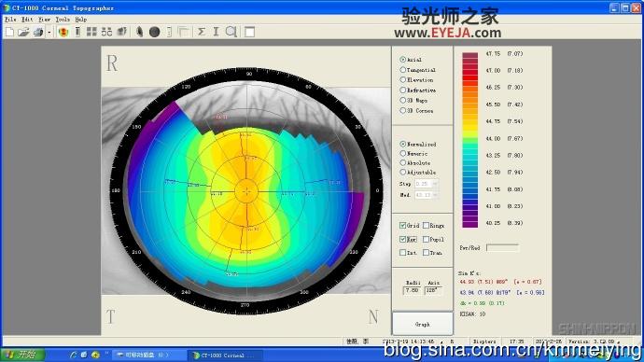Uncheck the Grid overlay checkbox
The image size is (644, 362).
pos(402,226)
